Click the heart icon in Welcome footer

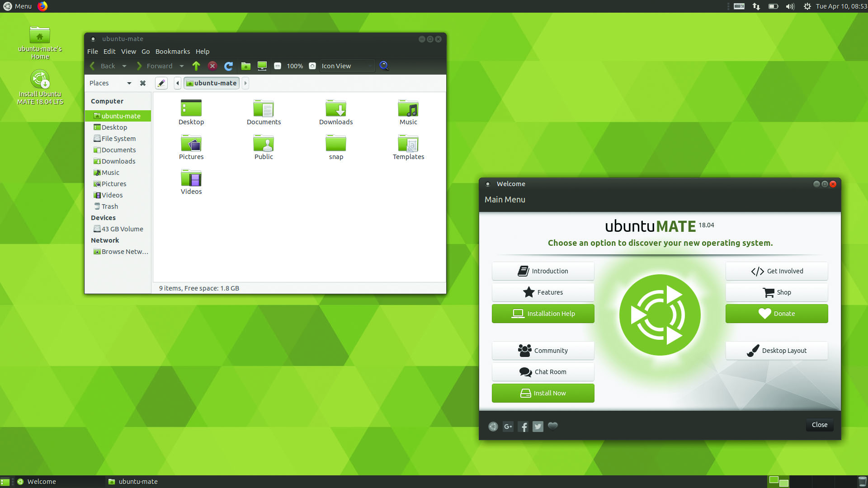tap(553, 426)
